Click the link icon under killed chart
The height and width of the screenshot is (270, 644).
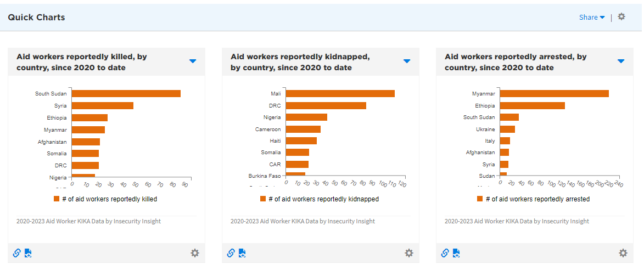point(16,253)
